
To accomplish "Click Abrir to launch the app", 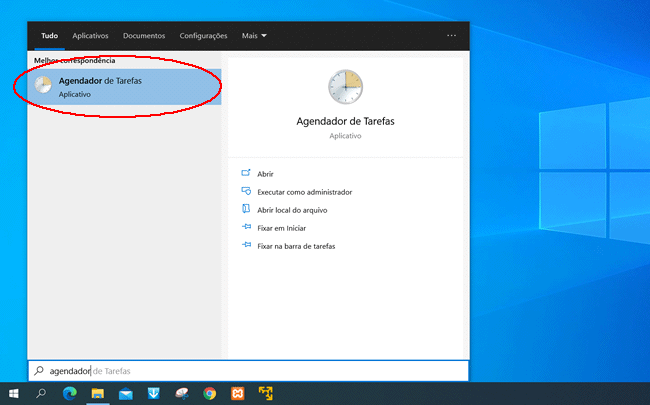I will click(265, 174).
